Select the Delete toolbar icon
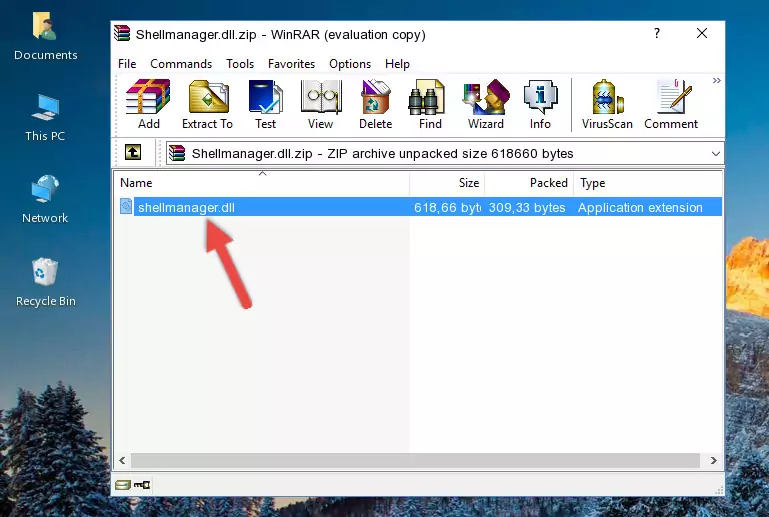This screenshot has width=769, height=517. 375,104
